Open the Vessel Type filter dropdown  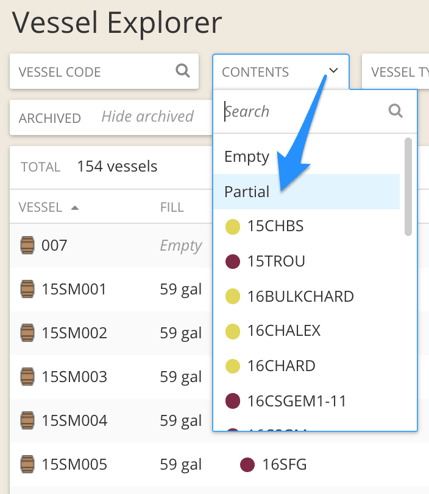click(395, 72)
